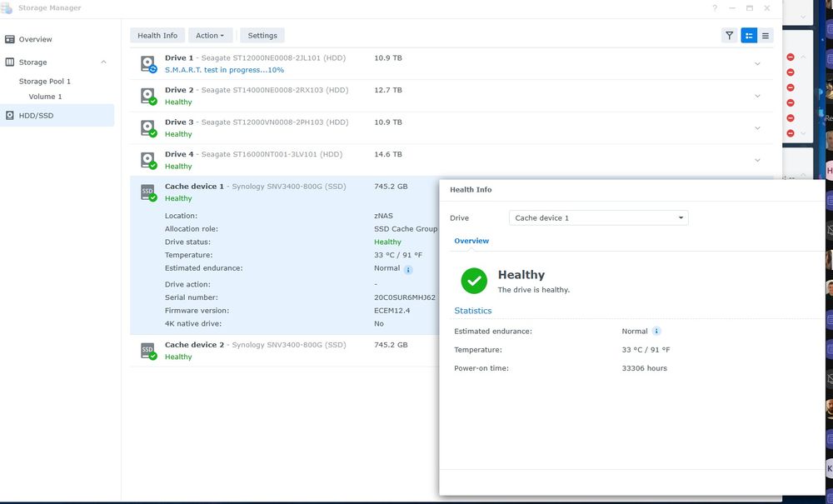Click the filter funnel icon
The height and width of the screenshot is (504, 833).
pos(729,36)
